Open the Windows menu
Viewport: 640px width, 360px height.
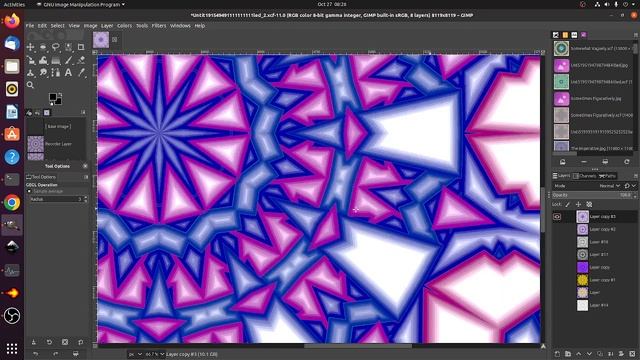click(x=180, y=25)
